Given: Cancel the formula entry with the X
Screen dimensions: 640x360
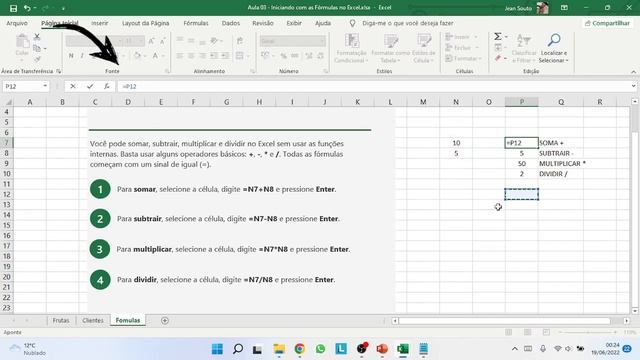Looking at the screenshot, I should coord(73,86).
